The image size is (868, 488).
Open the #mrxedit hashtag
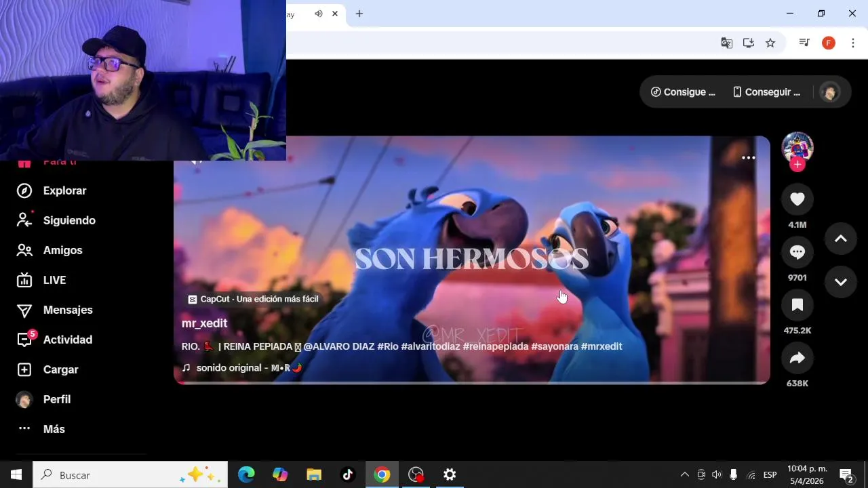pyautogui.click(x=601, y=346)
